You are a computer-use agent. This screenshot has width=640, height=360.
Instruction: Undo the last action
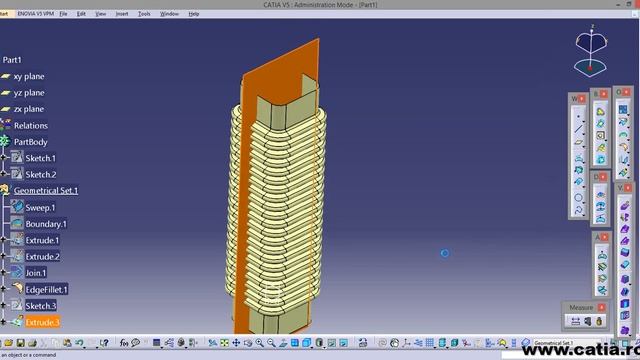[x=79, y=343]
